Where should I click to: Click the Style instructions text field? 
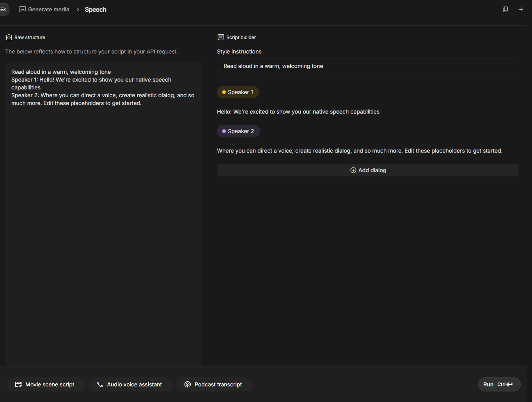click(368, 66)
